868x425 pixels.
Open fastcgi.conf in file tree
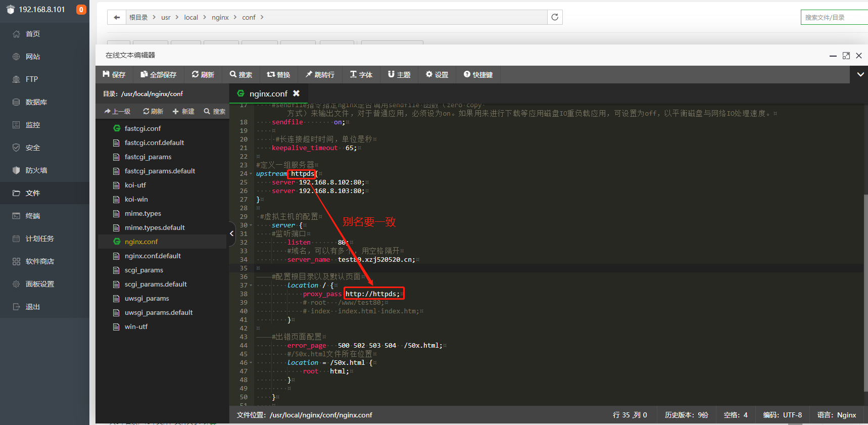click(x=142, y=128)
